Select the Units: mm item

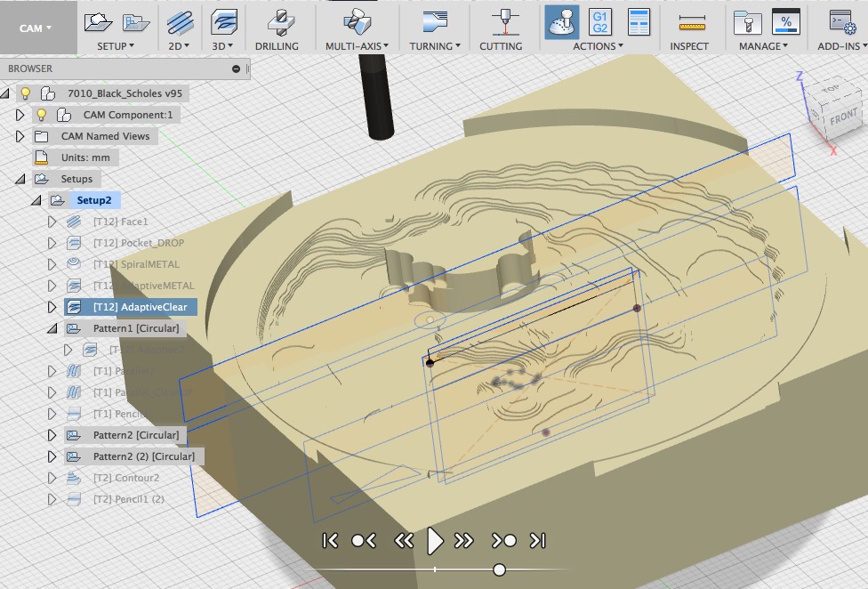pos(85,157)
